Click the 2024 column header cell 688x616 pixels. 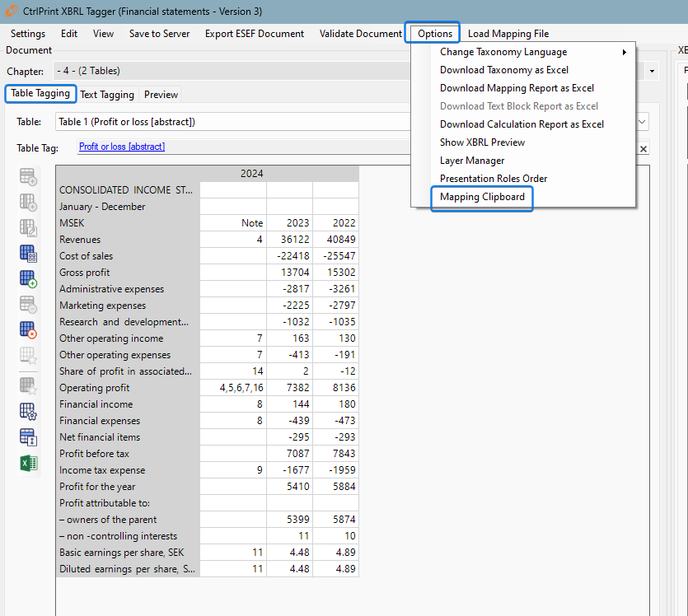click(251, 174)
